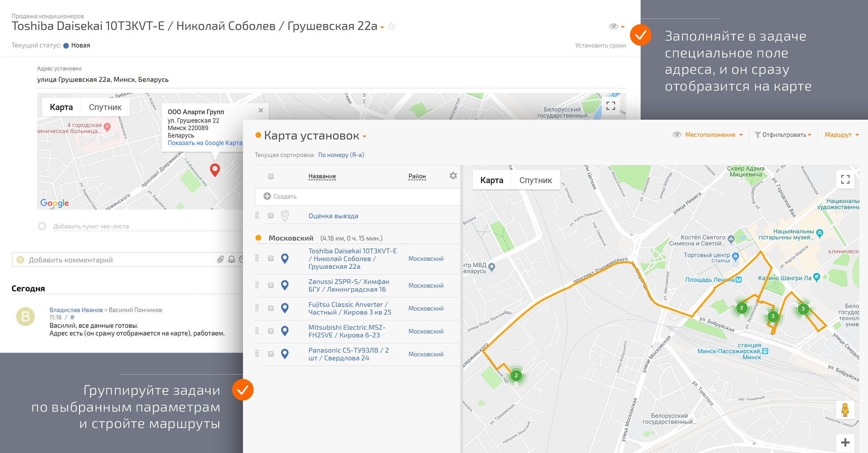868x453 pixels.
Task: Click the attachment paperclip icon in comment field
Action: [x=220, y=260]
